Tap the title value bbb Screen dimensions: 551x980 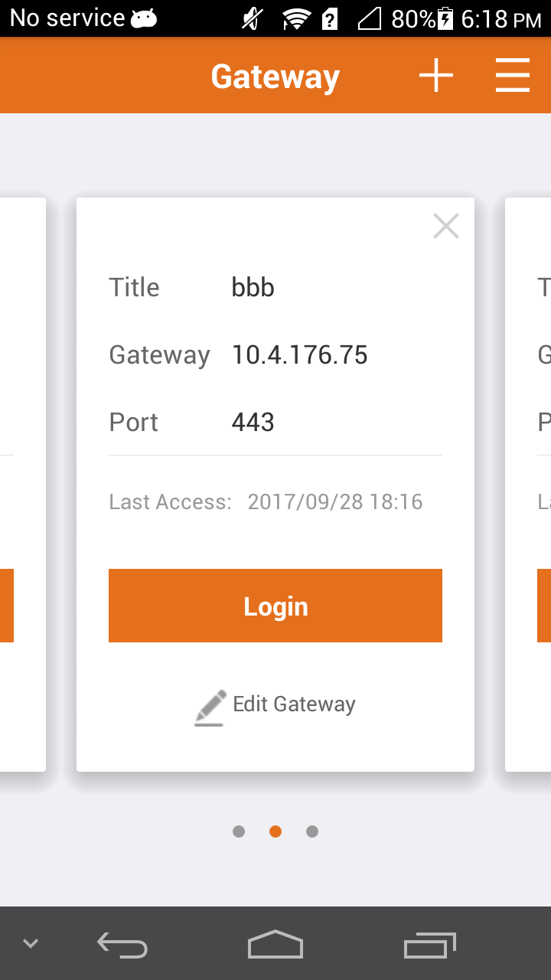253,288
